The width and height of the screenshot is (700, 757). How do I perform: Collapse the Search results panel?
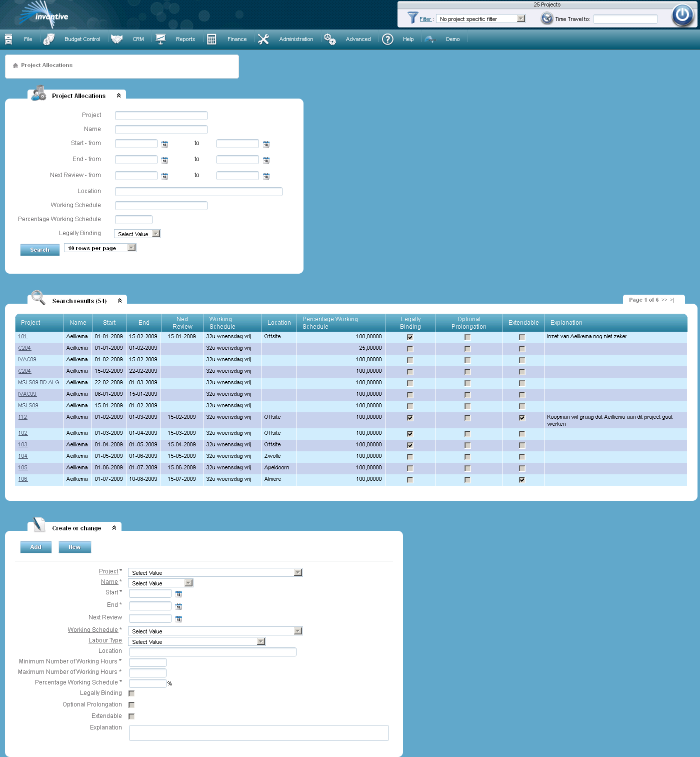[119, 300]
